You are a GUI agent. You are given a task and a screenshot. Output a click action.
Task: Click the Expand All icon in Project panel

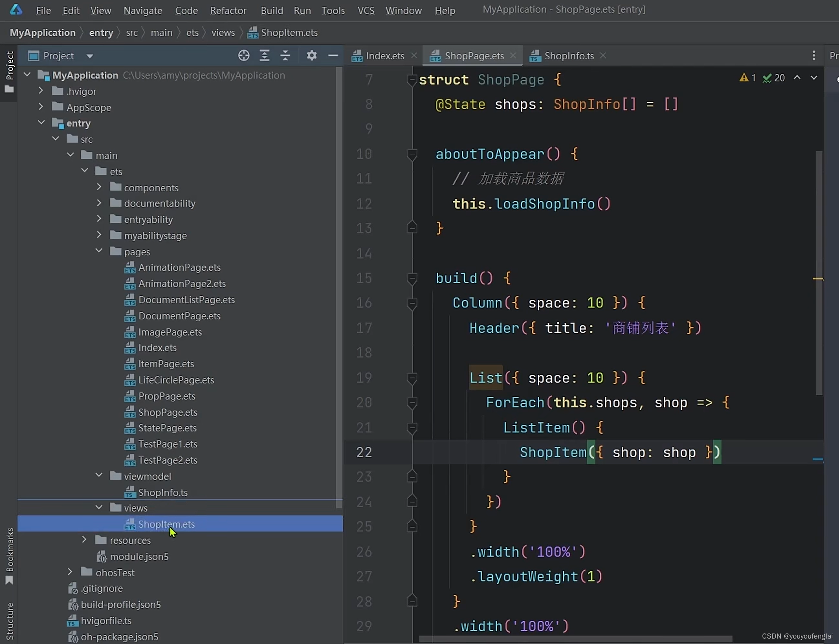[x=264, y=56]
